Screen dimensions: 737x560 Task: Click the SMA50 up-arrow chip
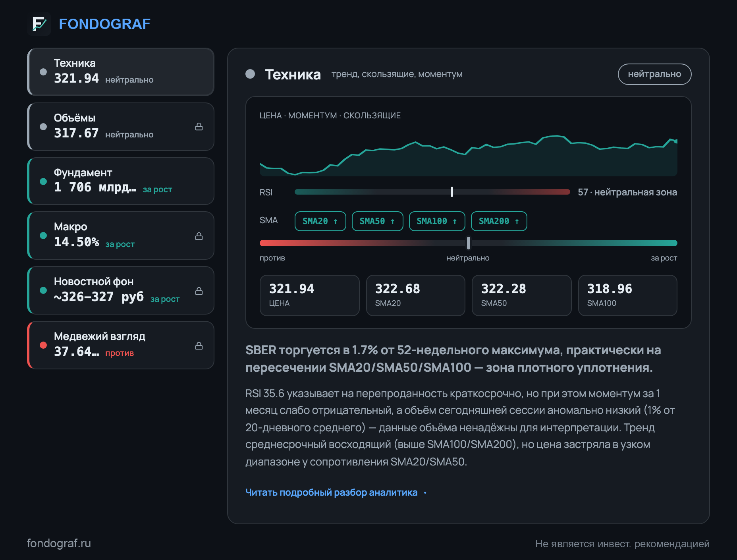(377, 221)
